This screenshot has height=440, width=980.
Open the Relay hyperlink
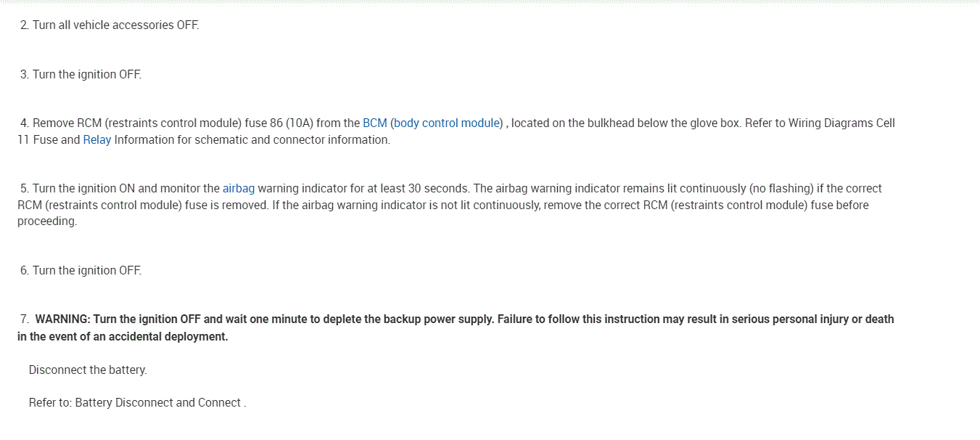(x=97, y=140)
